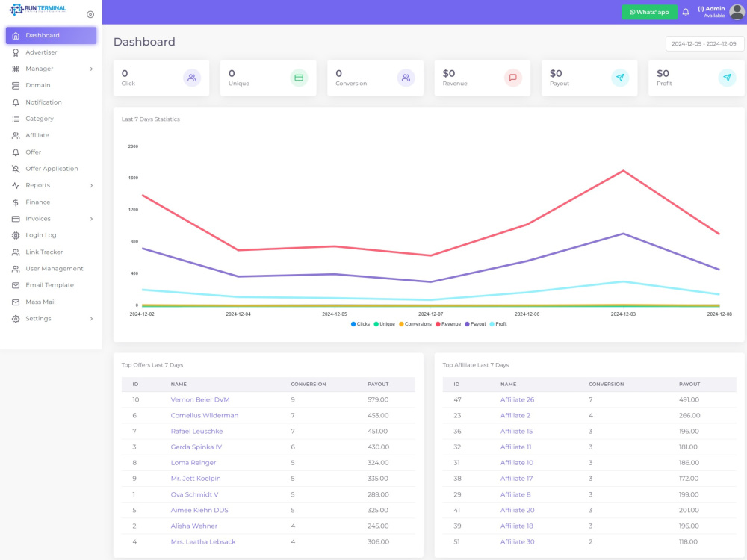Open offer Gerda Spinka IV
The height and width of the screenshot is (560, 747).
click(196, 447)
